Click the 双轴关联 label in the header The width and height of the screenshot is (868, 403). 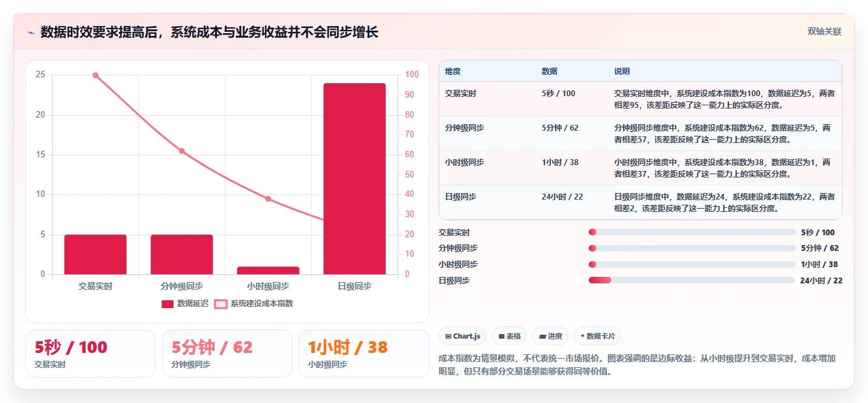point(824,31)
